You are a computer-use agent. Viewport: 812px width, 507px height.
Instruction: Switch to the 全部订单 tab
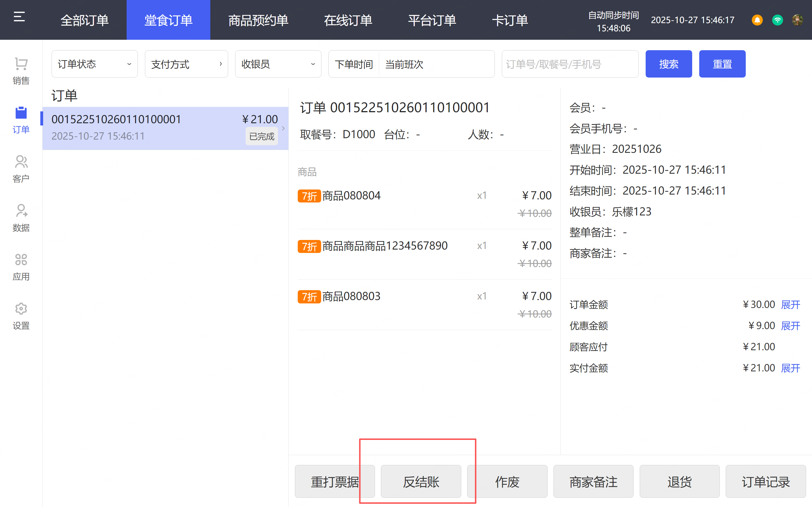coord(85,20)
